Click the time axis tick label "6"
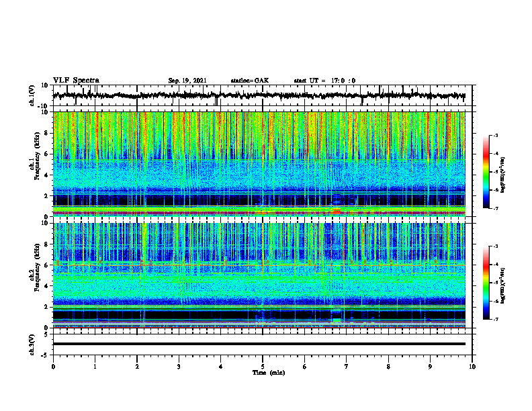The width and height of the screenshot is (532, 411). (305, 367)
